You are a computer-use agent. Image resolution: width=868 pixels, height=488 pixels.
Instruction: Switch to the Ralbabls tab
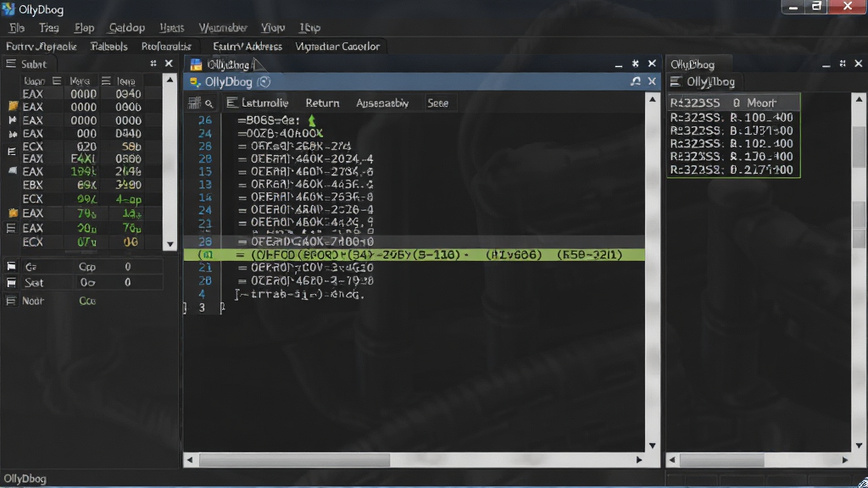(109, 47)
